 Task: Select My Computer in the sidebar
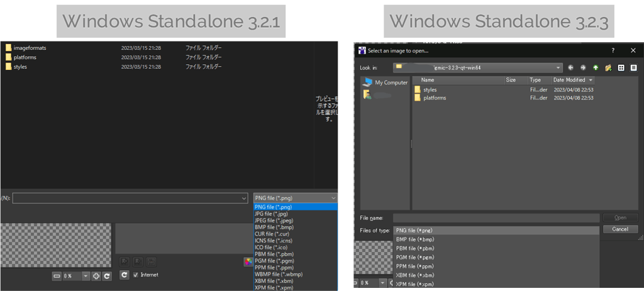pos(386,83)
